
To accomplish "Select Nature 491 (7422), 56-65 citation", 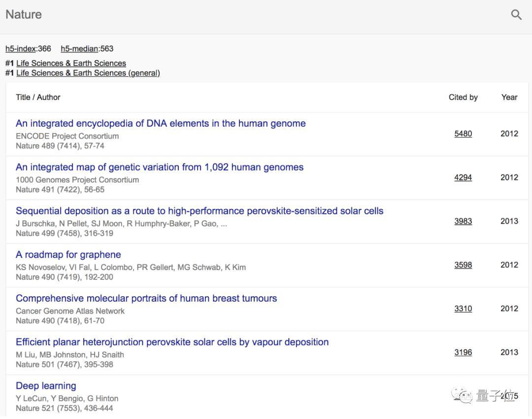I will (x=60, y=190).
